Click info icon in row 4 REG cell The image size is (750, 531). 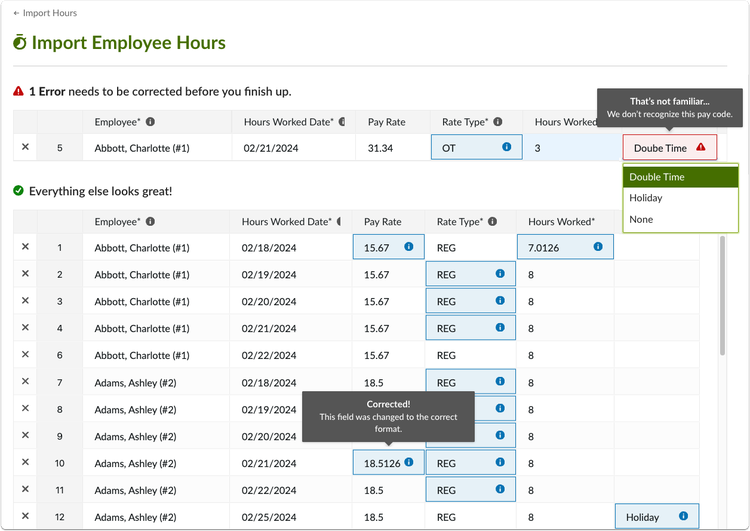[x=500, y=327]
